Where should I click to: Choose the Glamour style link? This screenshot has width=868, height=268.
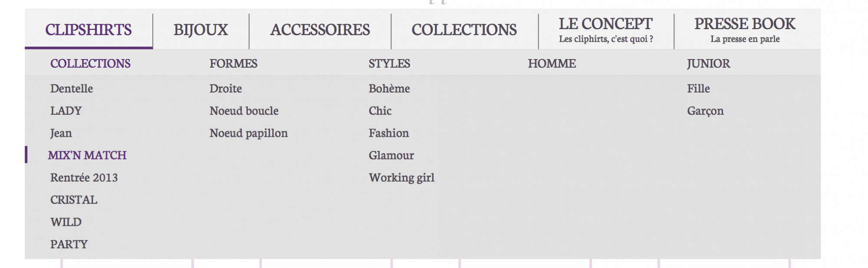[391, 155]
